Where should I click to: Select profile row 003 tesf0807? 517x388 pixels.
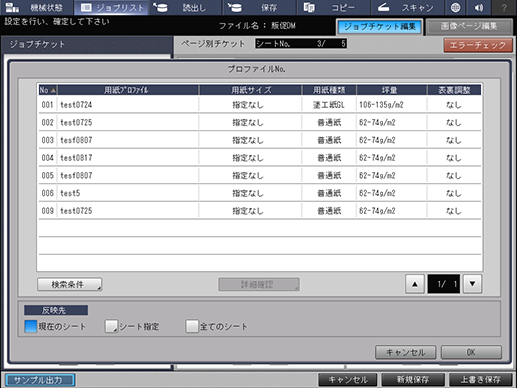[260, 140]
